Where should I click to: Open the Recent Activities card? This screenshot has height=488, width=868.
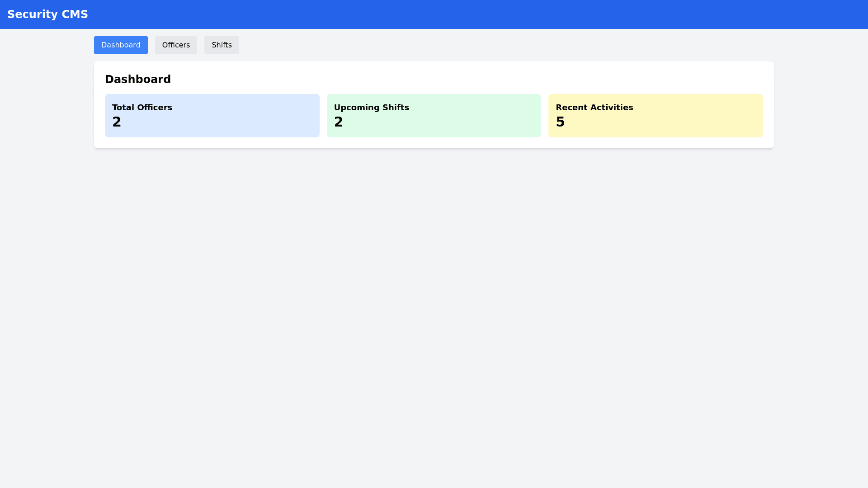[x=656, y=116]
